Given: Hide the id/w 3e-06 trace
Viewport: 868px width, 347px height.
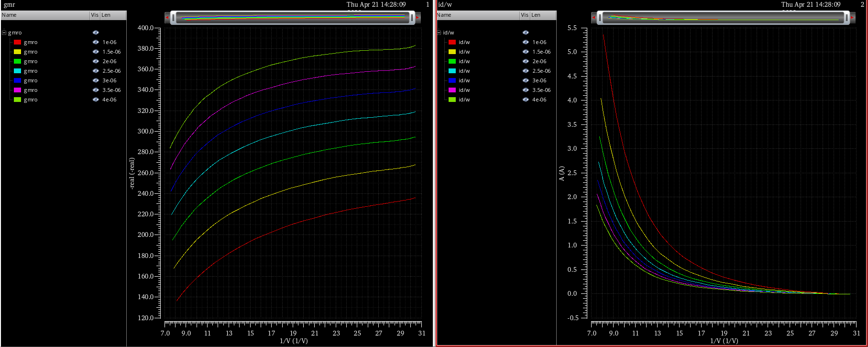Looking at the screenshot, I should point(526,80).
